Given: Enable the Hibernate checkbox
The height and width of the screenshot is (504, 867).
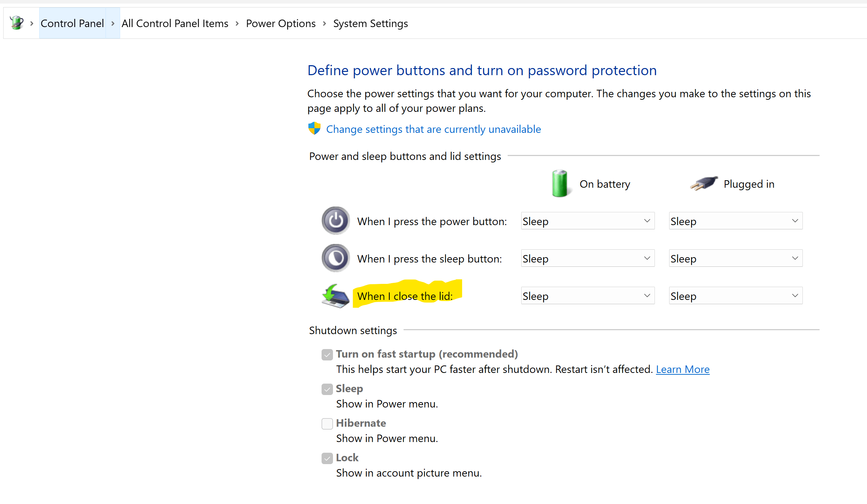Looking at the screenshot, I should pyautogui.click(x=327, y=424).
